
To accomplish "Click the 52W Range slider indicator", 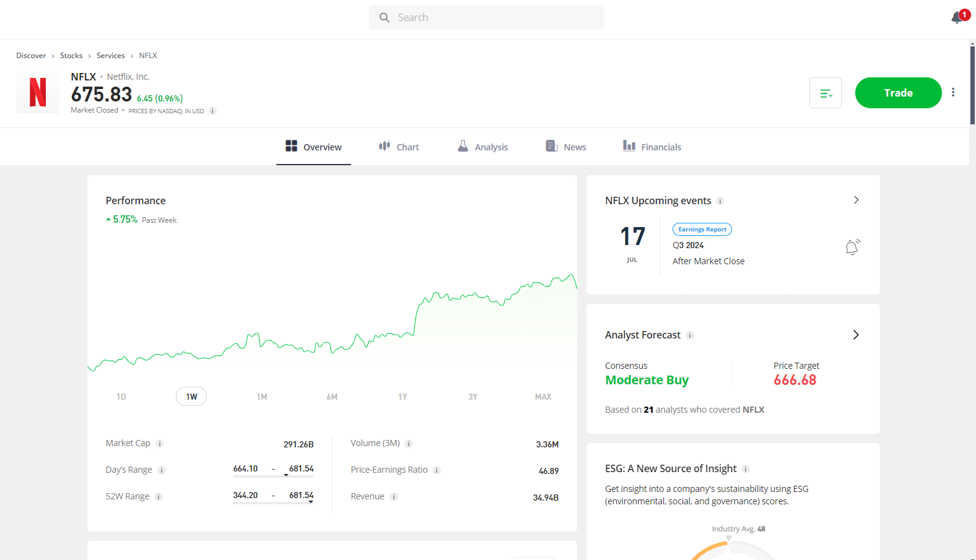I will tap(311, 502).
